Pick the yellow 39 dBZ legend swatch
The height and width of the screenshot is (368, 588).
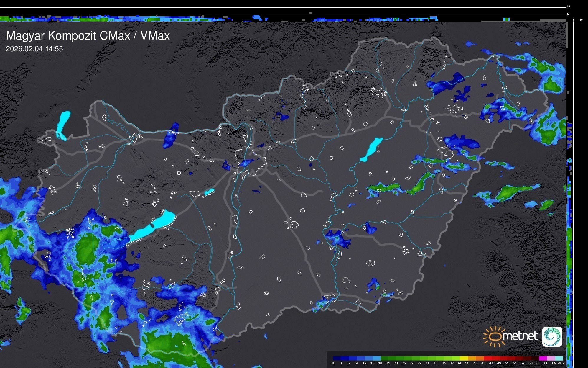pos(463,358)
